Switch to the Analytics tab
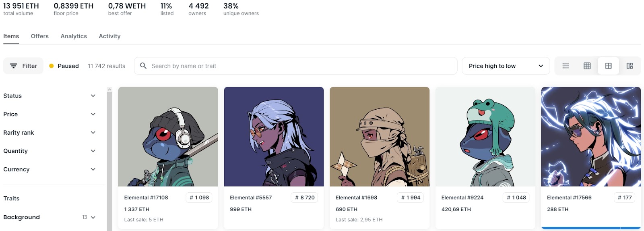 coord(74,36)
